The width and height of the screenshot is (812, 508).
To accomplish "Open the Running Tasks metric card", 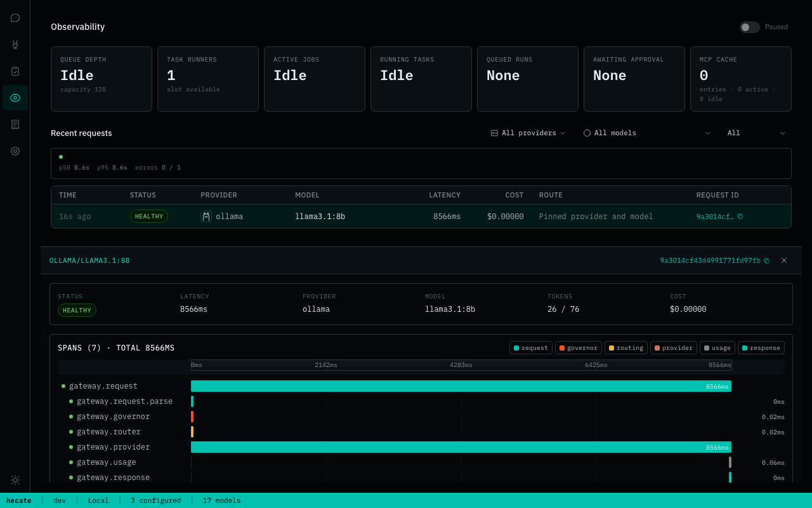I will point(421,79).
